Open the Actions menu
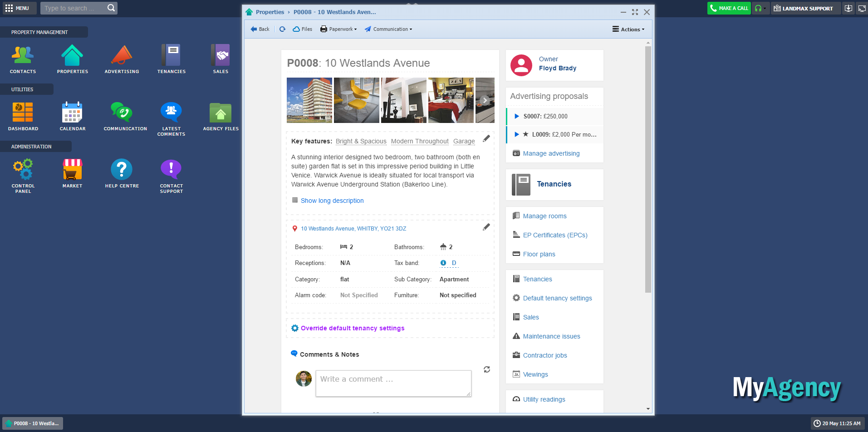Image resolution: width=868 pixels, height=432 pixels. point(628,29)
